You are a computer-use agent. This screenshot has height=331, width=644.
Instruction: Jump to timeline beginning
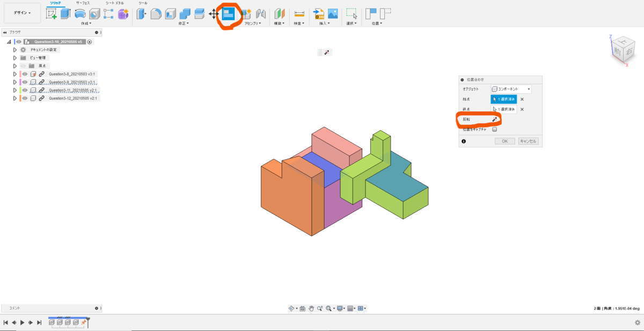[5, 322]
